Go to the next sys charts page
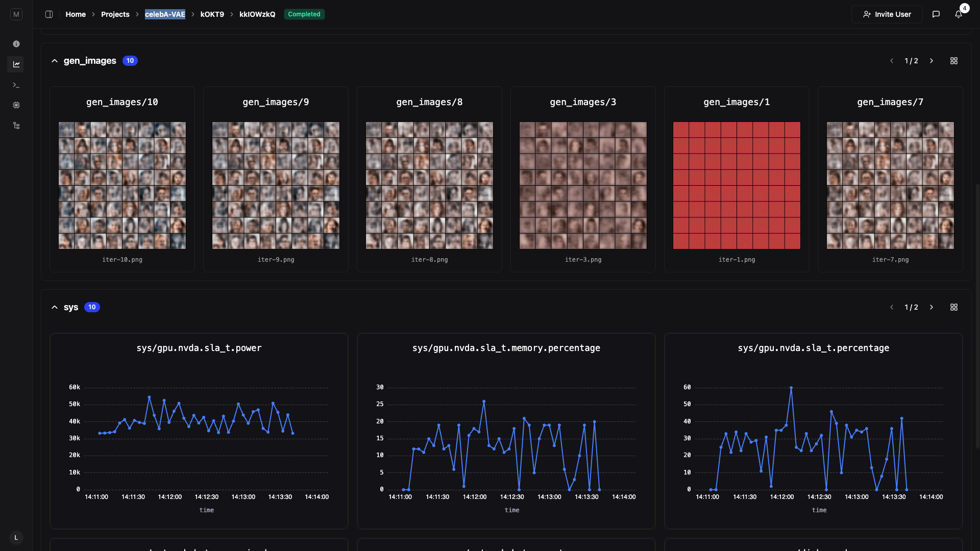 (932, 307)
